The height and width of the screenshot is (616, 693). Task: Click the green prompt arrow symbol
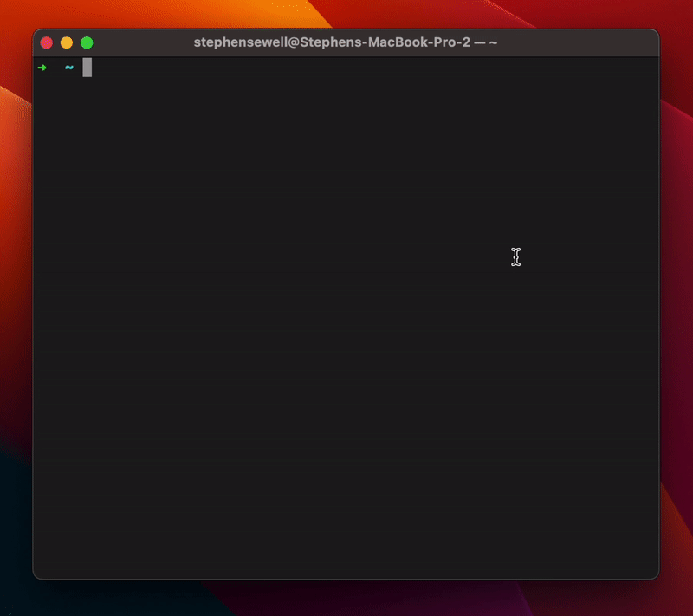pos(42,68)
